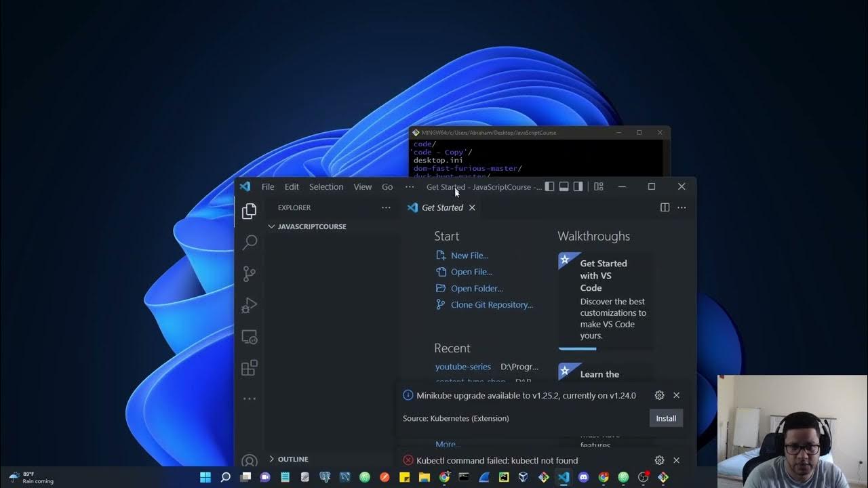Open the youtube-series recent folder
The height and width of the screenshot is (488, 868).
(462, 367)
